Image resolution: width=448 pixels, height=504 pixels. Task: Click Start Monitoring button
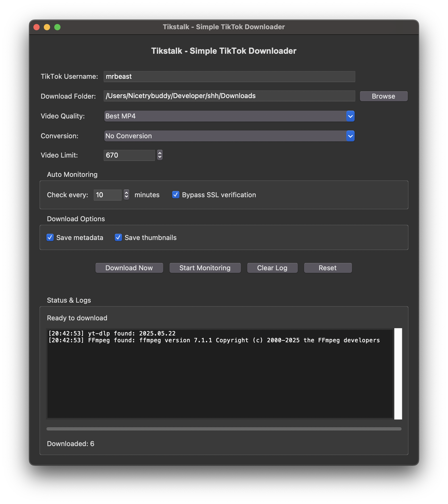(205, 268)
